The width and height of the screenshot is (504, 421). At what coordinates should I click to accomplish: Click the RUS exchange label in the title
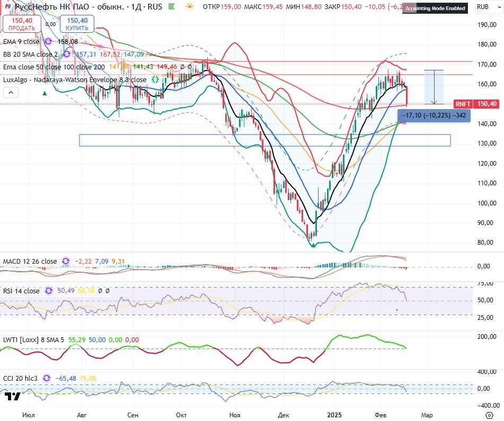tap(155, 7)
